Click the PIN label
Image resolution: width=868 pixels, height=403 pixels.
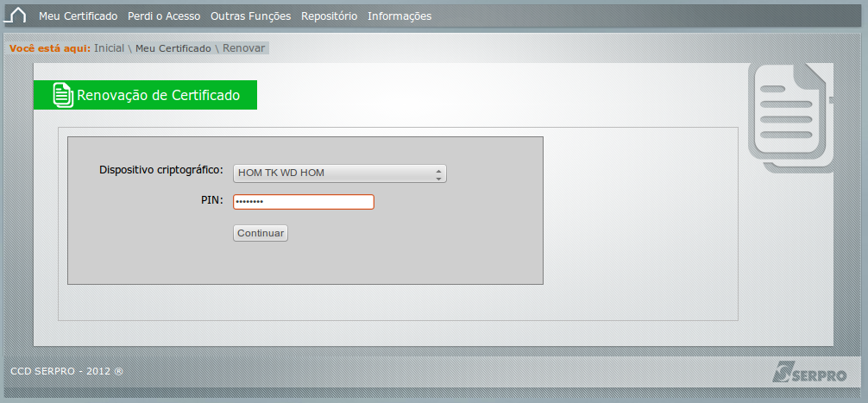[x=212, y=200]
